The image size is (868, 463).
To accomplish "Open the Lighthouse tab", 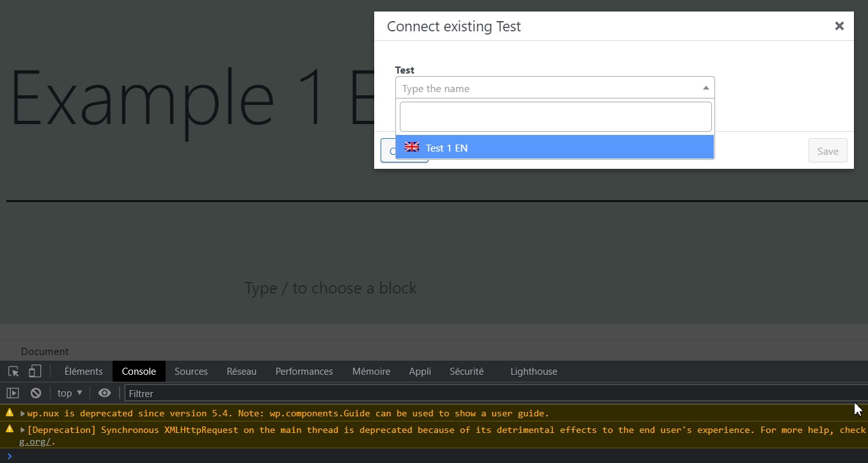I will click(533, 372).
